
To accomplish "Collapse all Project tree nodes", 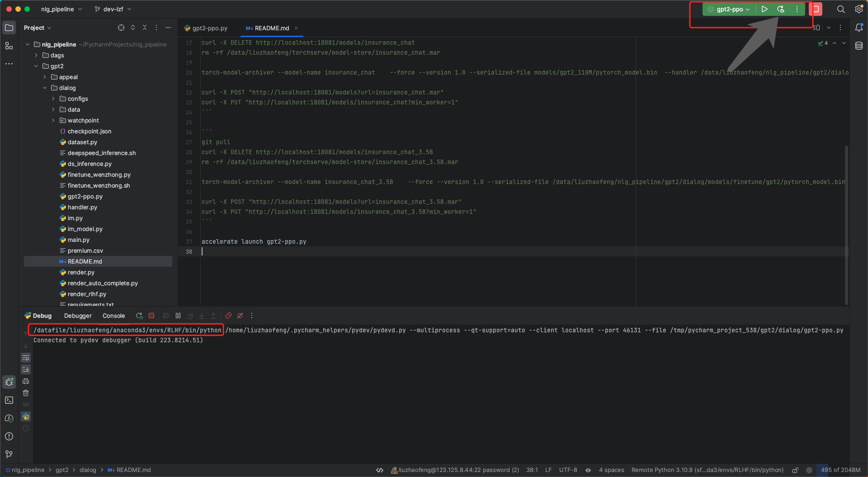I will [145, 28].
